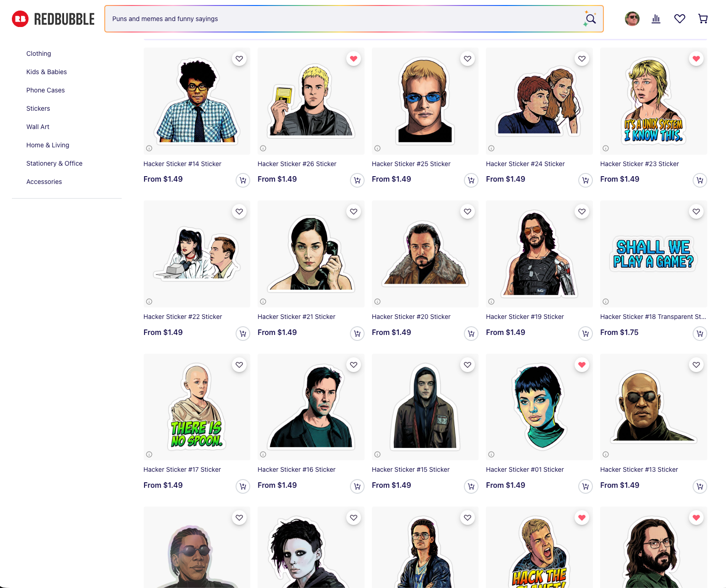
Task: Open the Kids & Babies category
Action: coord(47,72)
